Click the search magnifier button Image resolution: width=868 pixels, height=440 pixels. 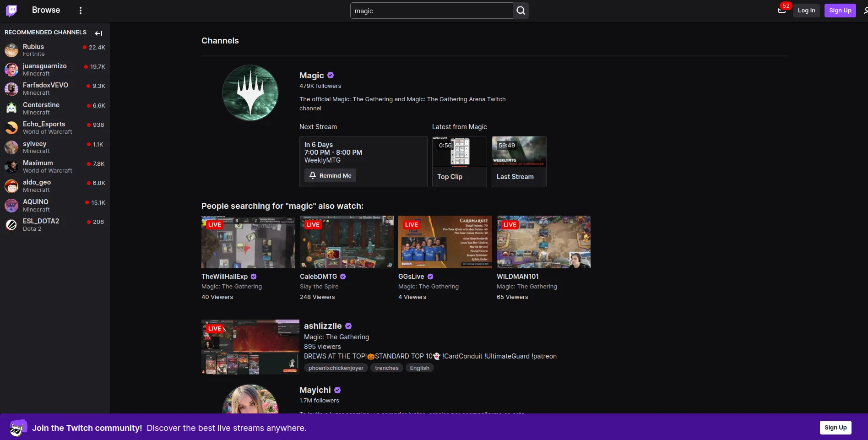(x=521, y=11)
